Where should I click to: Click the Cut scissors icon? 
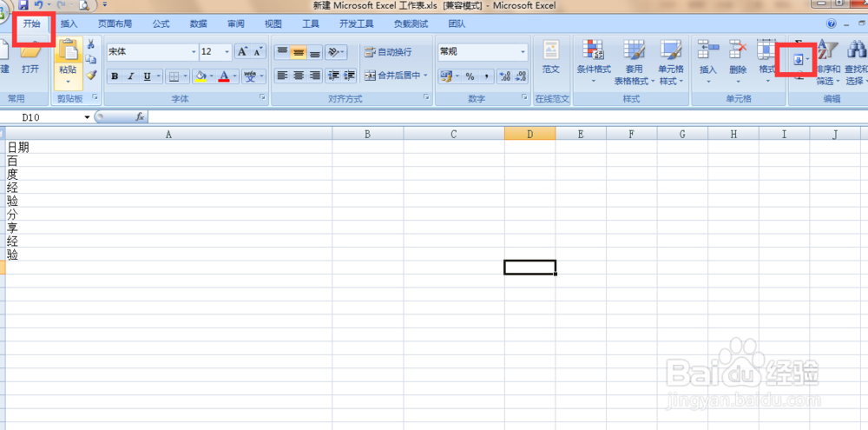[x=91, y=45]
